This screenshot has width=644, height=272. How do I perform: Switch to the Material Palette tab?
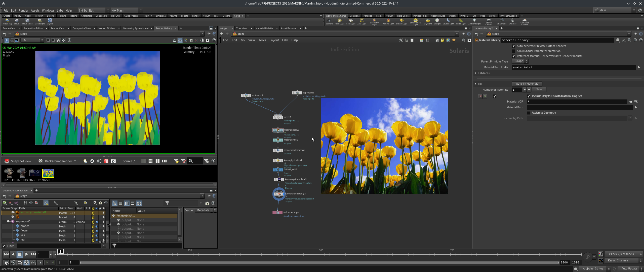(264, 28)
